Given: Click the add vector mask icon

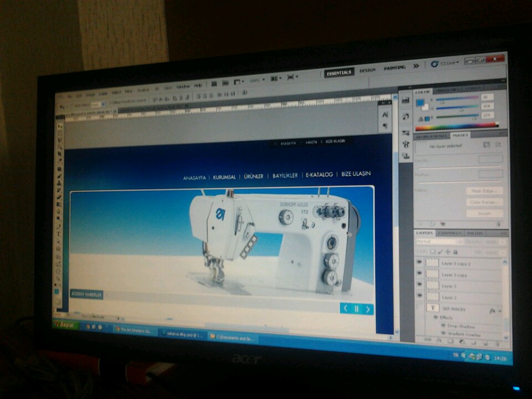Looking at the screenshot, I should [x=498, y=145].
